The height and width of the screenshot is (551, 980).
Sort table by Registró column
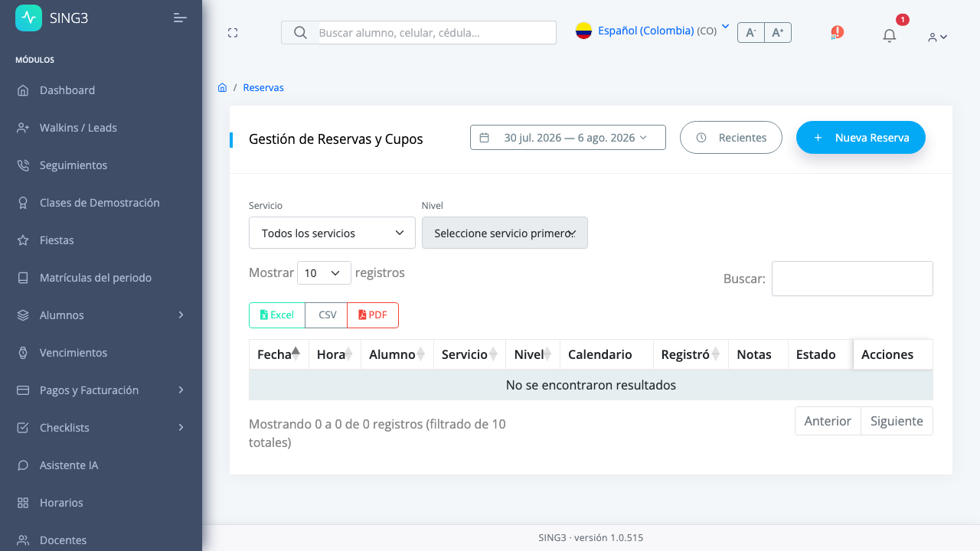pyautogui.click(x=690, y=354)
